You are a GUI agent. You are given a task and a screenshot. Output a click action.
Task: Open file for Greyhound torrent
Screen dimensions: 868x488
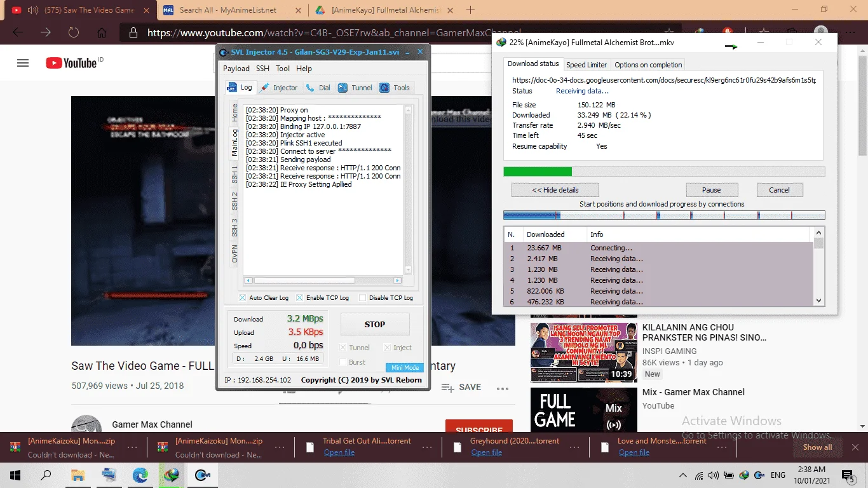click(x=487, y=453)
